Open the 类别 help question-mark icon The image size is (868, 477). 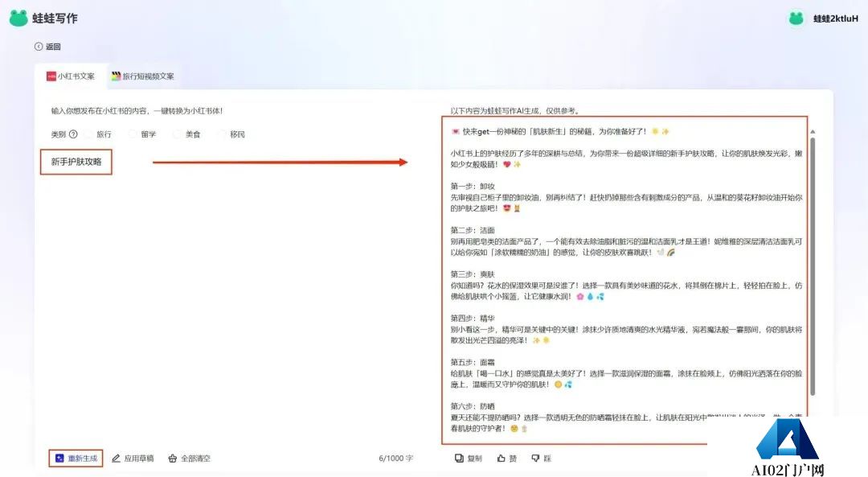click(73, 134)
